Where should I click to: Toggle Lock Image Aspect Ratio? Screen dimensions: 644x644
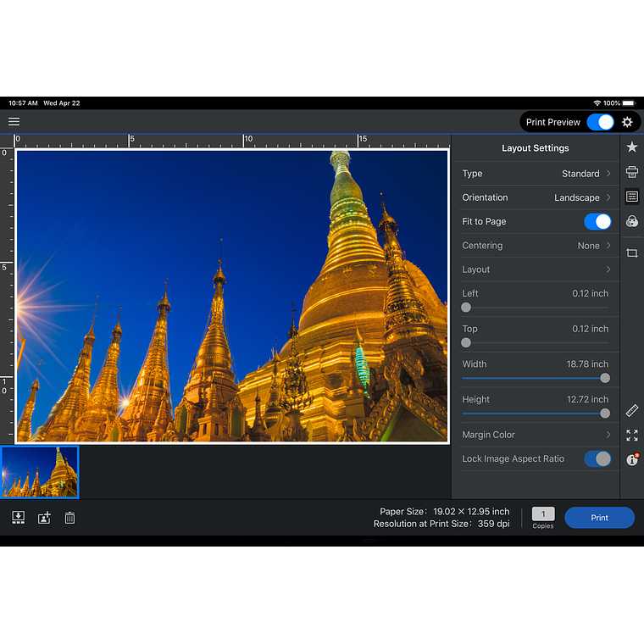597,458
